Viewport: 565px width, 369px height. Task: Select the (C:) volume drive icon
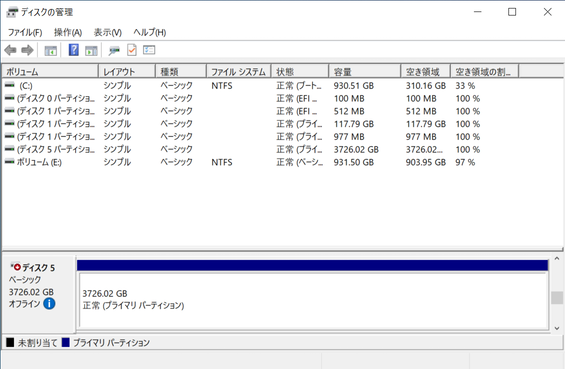tap(10, 85)
